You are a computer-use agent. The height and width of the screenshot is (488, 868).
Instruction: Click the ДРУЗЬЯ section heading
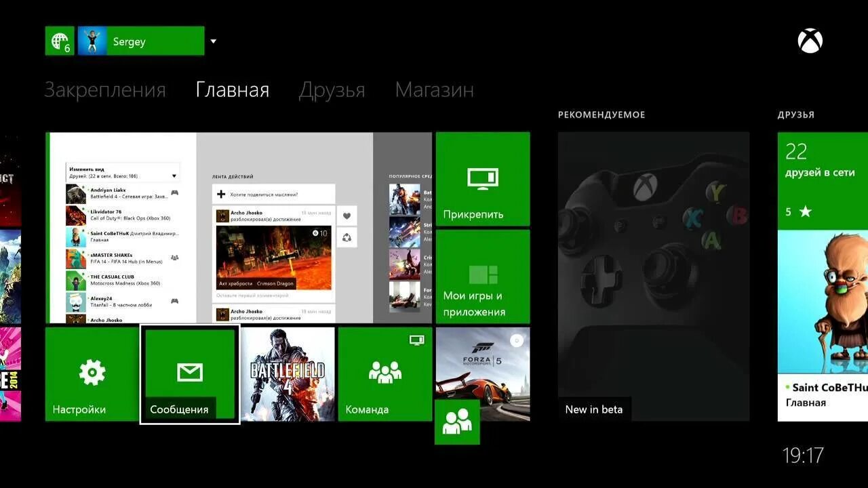(796, 115)
